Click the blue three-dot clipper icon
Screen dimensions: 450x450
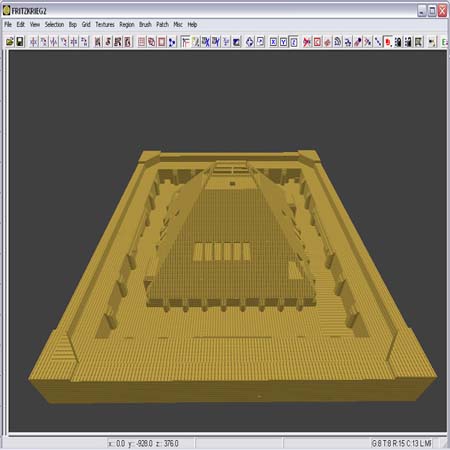pos(172,42)
